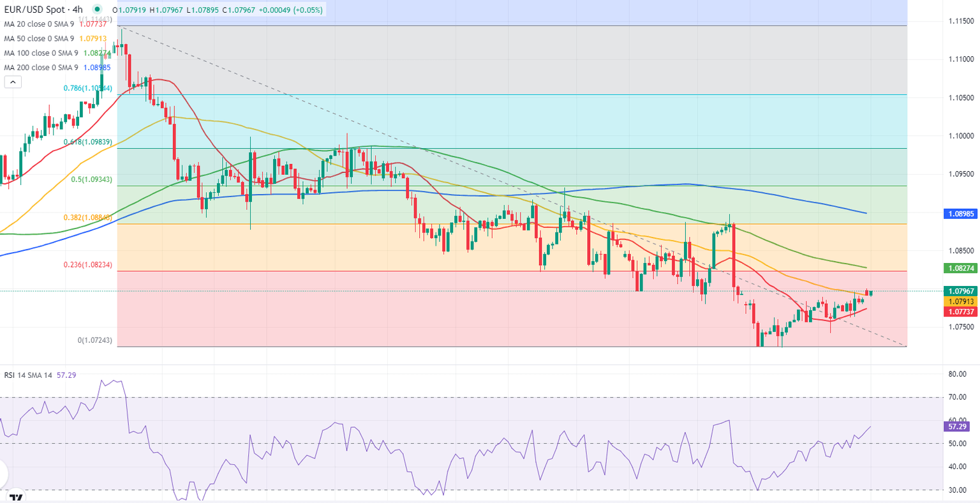Image resolution: width=980 pixels, height=503 pixels.
Task: Click the 1.07967 current price axis label
Action: (961, 291)
